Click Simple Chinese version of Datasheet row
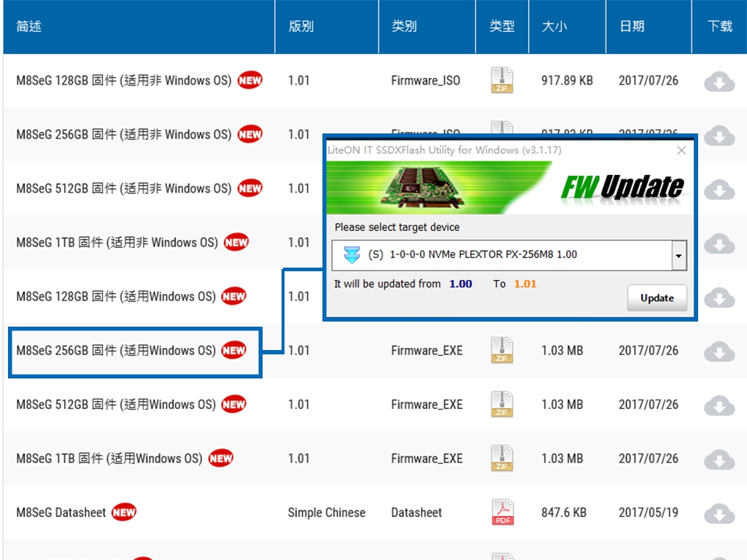The image size is (747, 560). pyautogui.click(x=326, y=513)
